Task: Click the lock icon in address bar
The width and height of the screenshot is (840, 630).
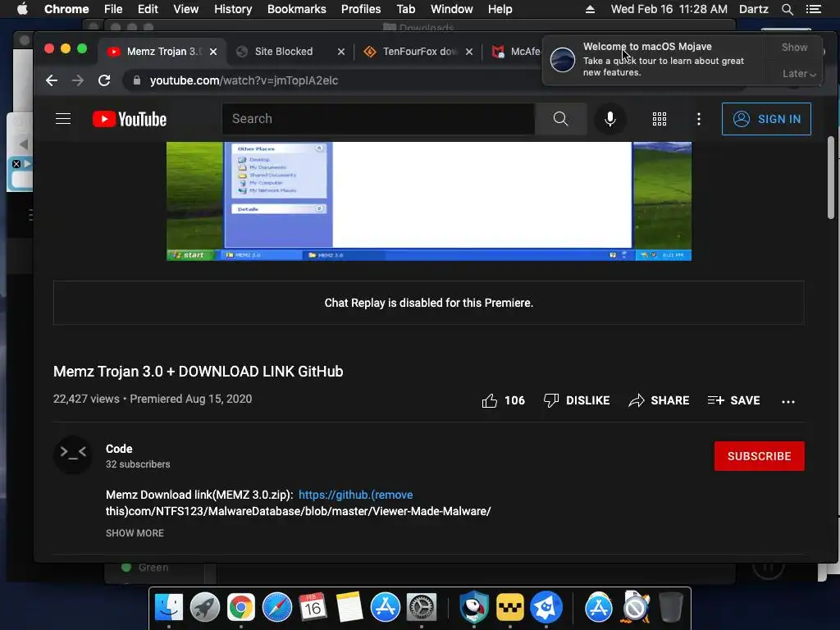Action: click(x=137, y=80)
